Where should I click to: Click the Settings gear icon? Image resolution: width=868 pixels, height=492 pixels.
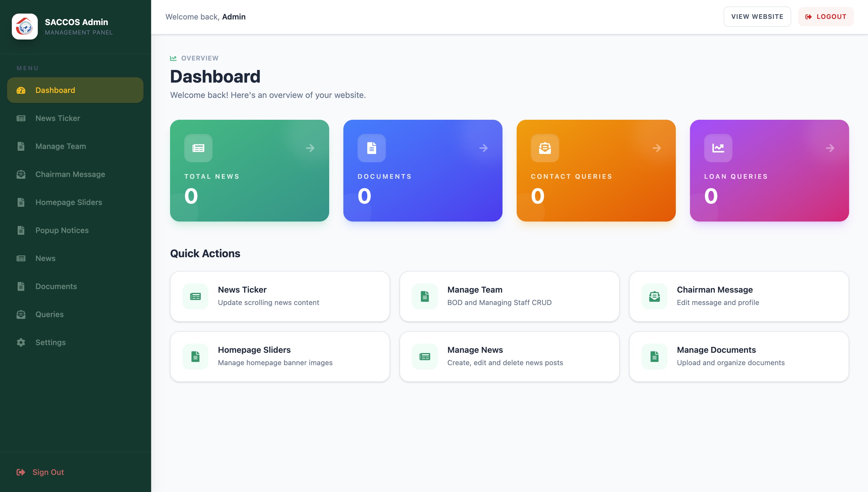pyautogui.click(x=21, y=342)
